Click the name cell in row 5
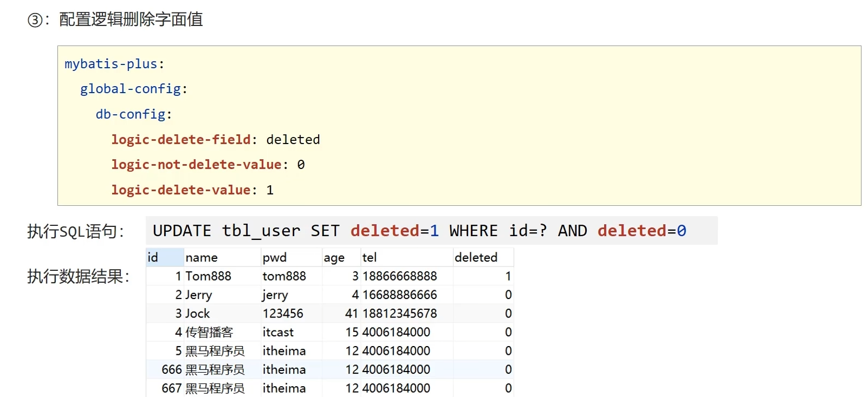Image resolution: width=868 pixels, height=397 pixels. [x=222, y=351]
